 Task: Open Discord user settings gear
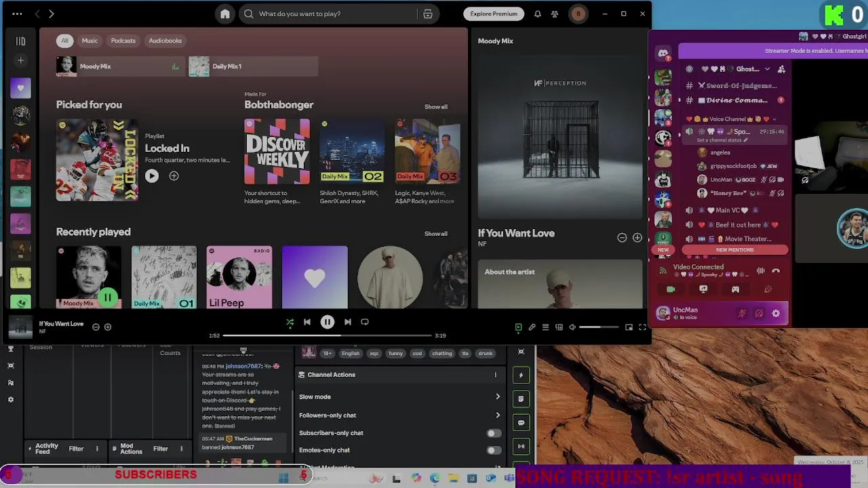(776, 314)
